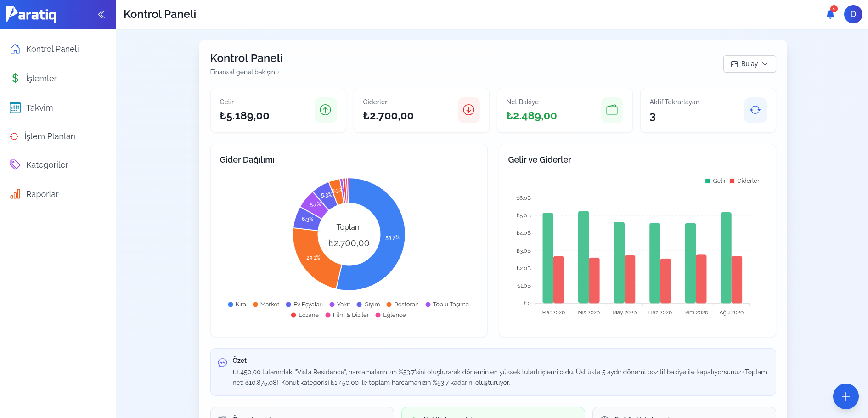Screen dimensions: 868x418
Task: Click the Giderler down-arrow icon
Action: pos(469,110)
